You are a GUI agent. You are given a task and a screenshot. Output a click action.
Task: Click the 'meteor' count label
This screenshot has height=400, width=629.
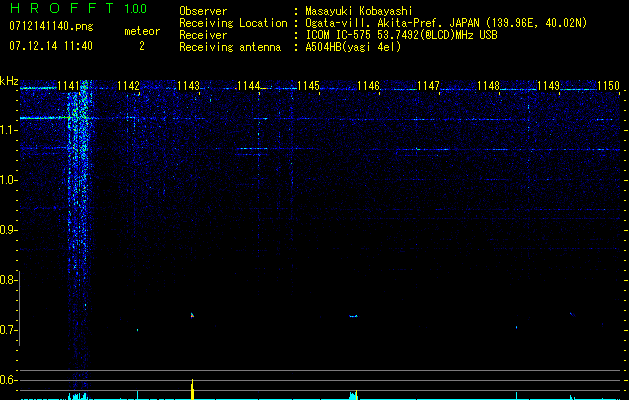pyautogui.click(x=142, y=31)
